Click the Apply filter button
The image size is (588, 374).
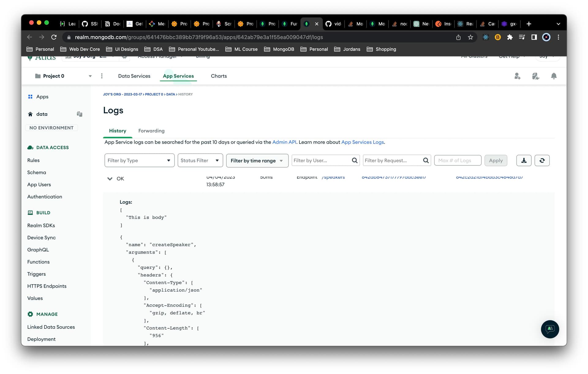click(496, 161)
